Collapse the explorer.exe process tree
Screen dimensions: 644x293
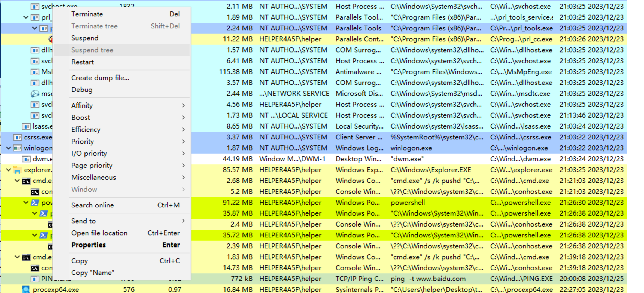click(x=8, y=170)
